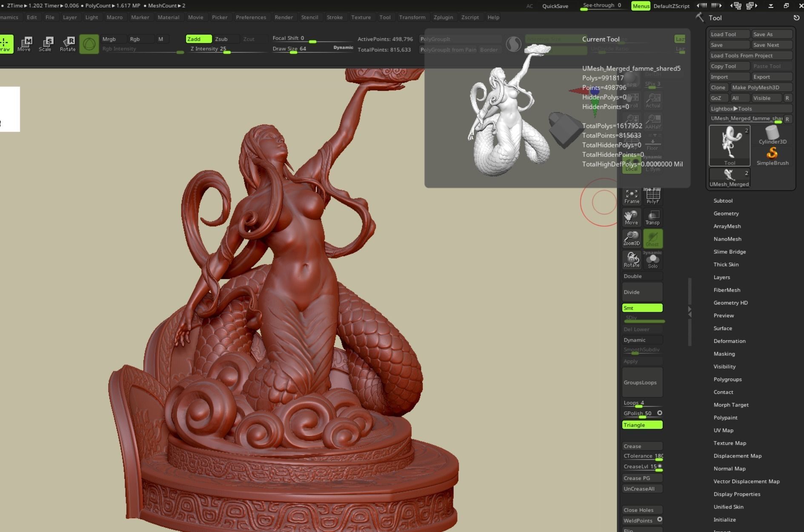Click the Move canvas hand icon
The height and width of the screenshot is (532, 804).
pyautogui.click(x=632, y=217)
